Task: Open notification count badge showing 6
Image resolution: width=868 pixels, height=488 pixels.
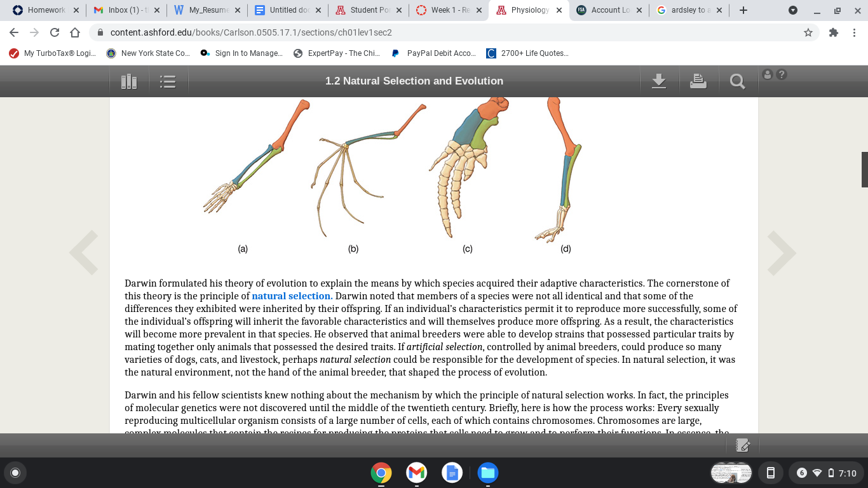Action: [801, 473]
